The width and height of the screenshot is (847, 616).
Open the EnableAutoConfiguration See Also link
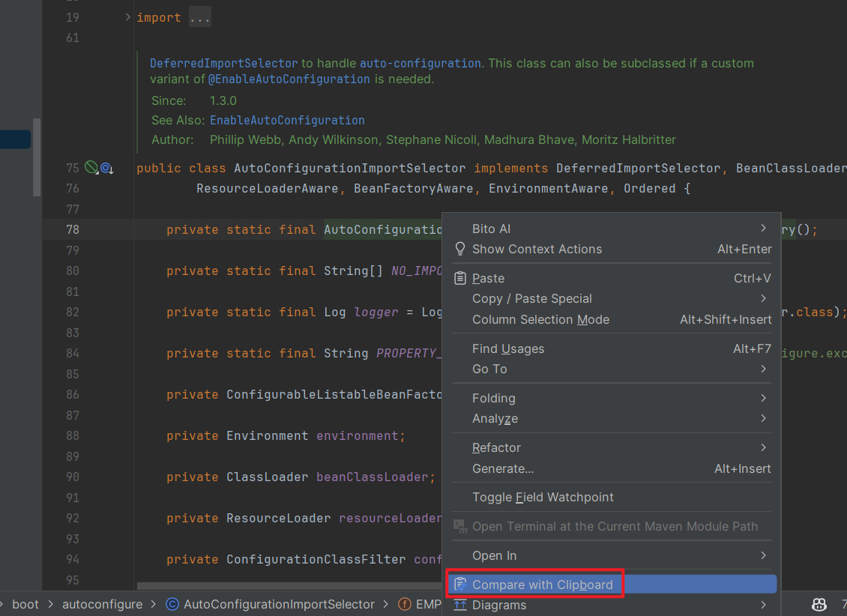tap(287, 120)
